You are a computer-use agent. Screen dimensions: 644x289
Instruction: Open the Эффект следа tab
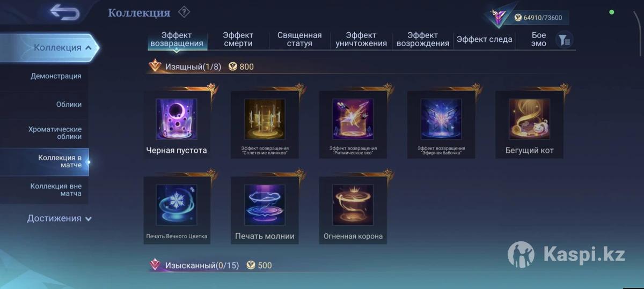(484, 39)
